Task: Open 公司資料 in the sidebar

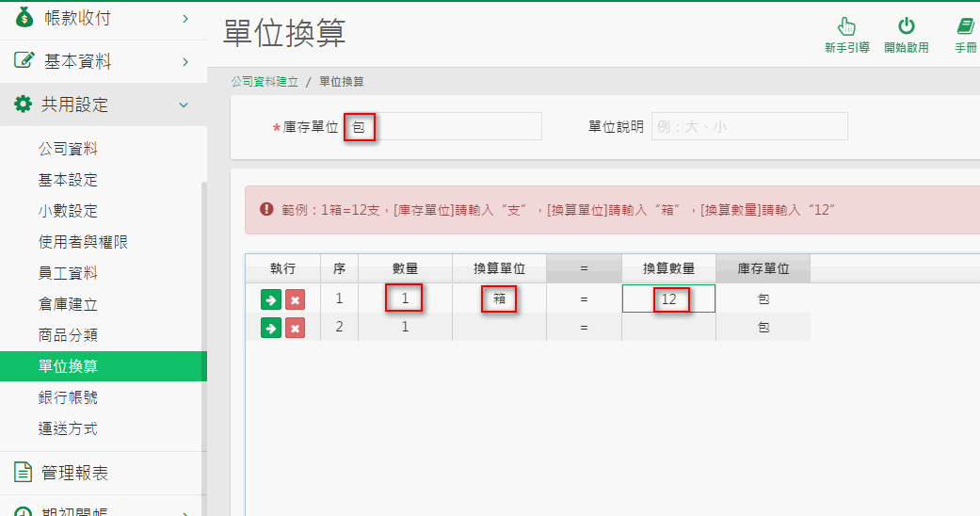Action: 68,149
